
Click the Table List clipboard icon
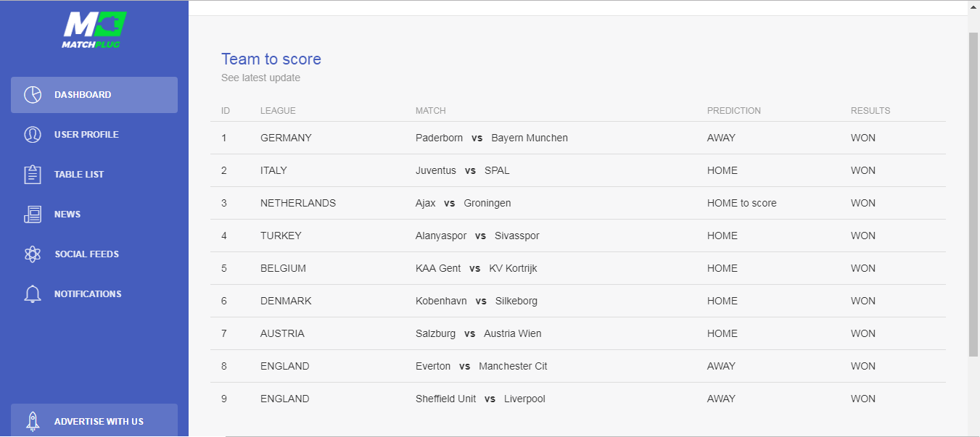[x=33, y=175]
